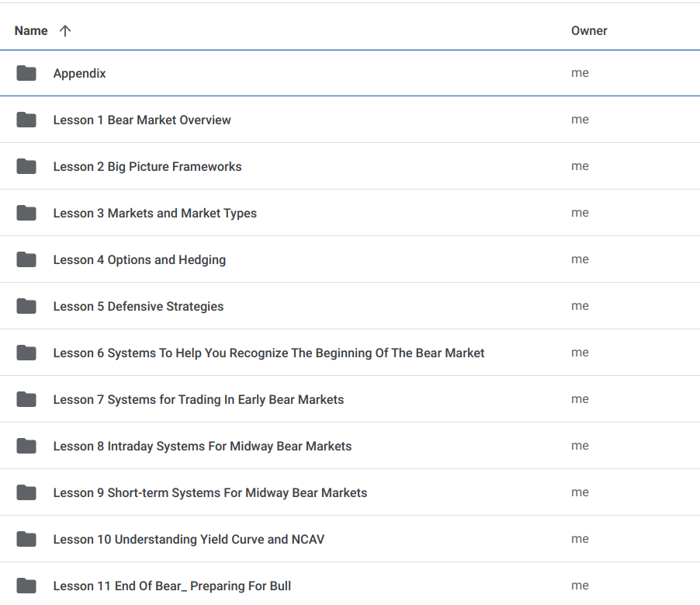The width and height of the screenshot is (700, 605).
Task: Click the folder icon beside Lesson 10
Action: coord(26,538)
